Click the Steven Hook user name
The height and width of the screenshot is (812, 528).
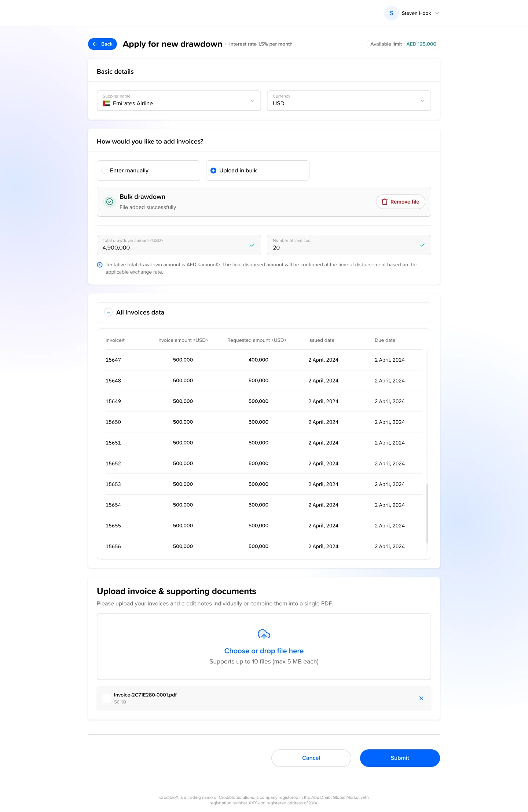click(x=417, y=13)
